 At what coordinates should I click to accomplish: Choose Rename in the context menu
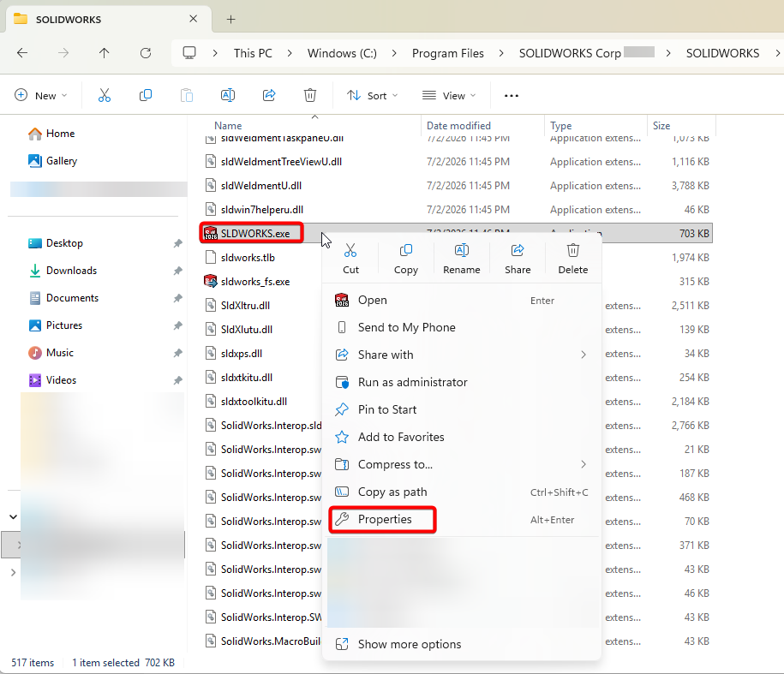point(462,259)
